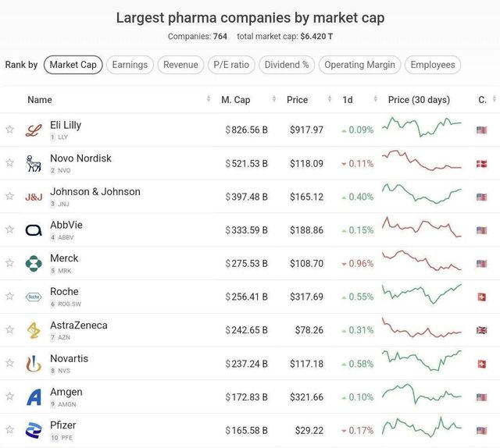Screen dimensions: 500x448
Task: Select the Operating Margin ranking button
Action: [x=360, y=65]
